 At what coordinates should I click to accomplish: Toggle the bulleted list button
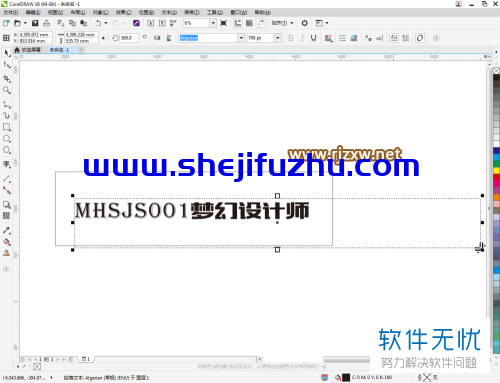(342, 38)
